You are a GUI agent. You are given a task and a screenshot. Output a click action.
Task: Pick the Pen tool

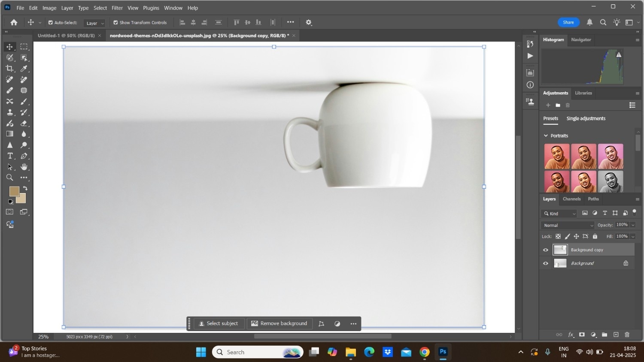24,156
